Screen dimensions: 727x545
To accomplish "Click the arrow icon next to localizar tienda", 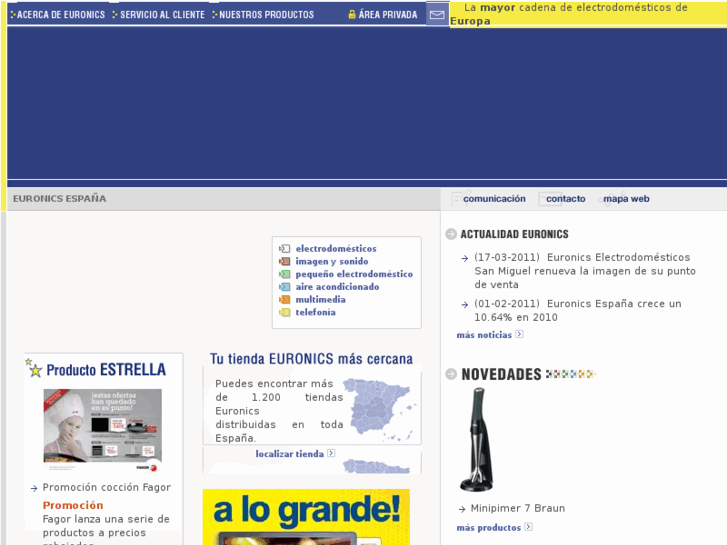I will tap(331, 453).
